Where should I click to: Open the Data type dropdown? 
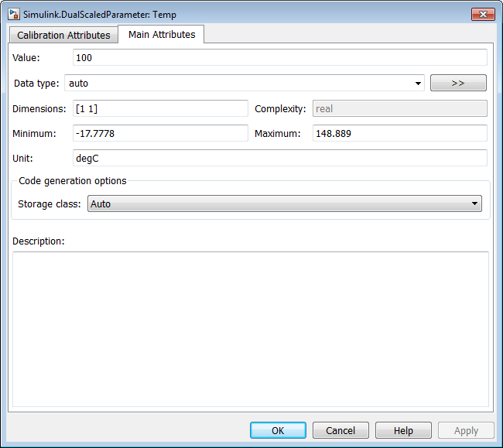point(245,84)
